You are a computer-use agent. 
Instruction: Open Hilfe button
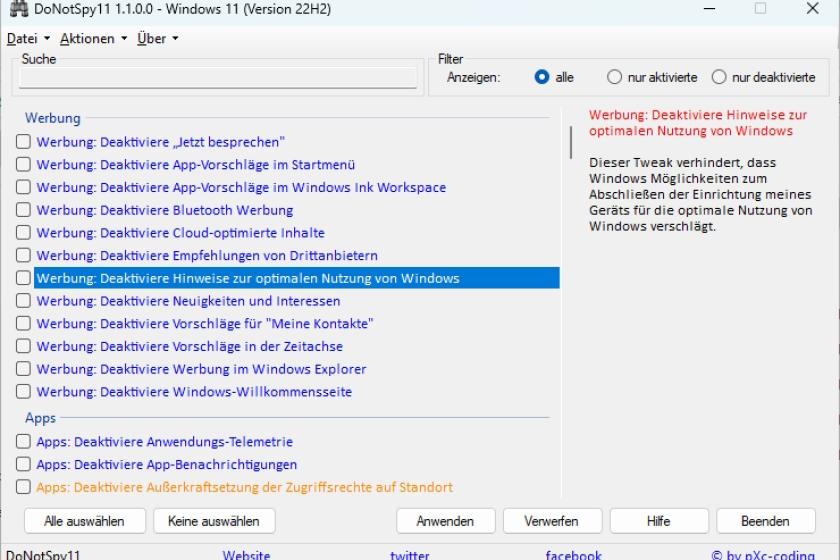(659, 521)
